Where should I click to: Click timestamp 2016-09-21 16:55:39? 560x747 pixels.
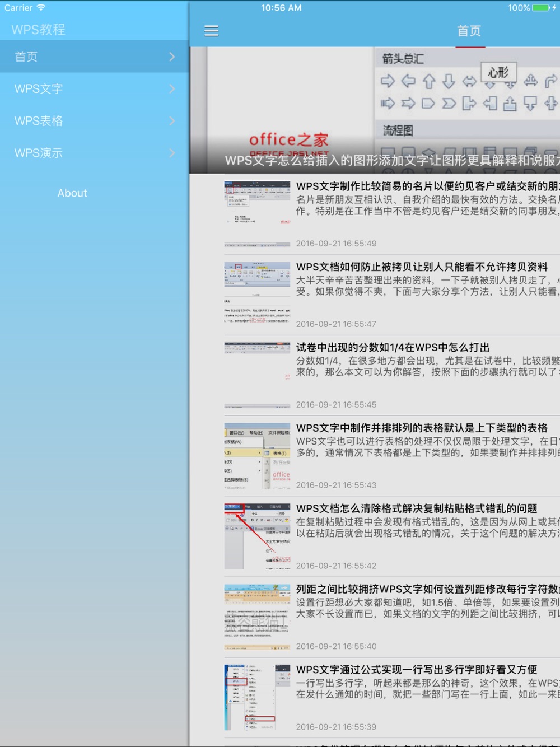pos(336,727)
